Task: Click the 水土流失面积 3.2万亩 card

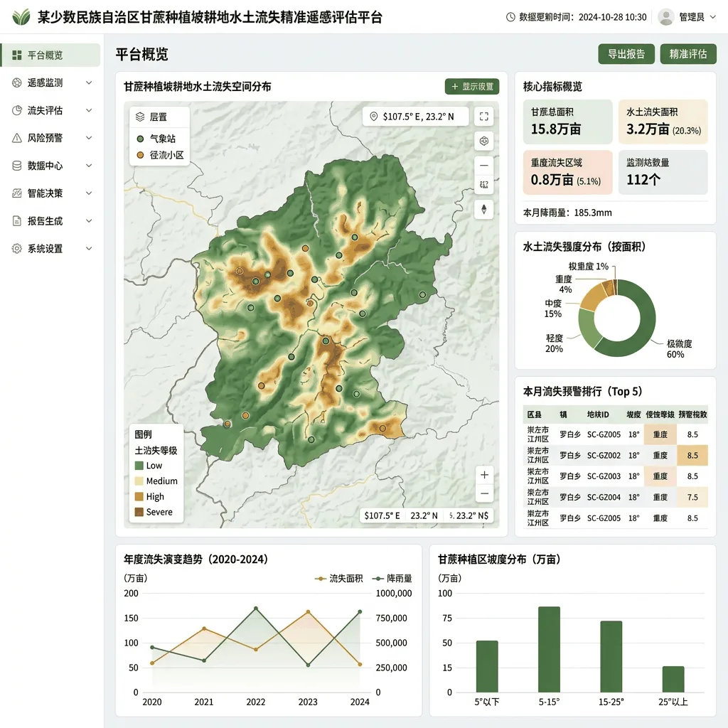Action: coord(663,122)
